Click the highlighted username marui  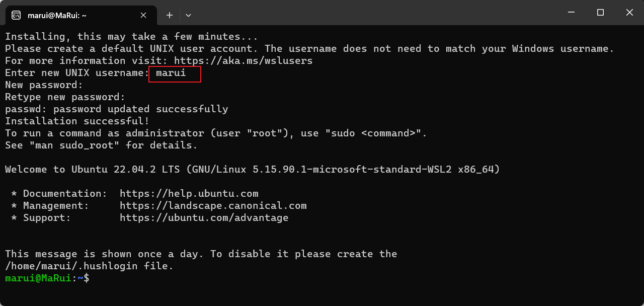click(171, 73)
